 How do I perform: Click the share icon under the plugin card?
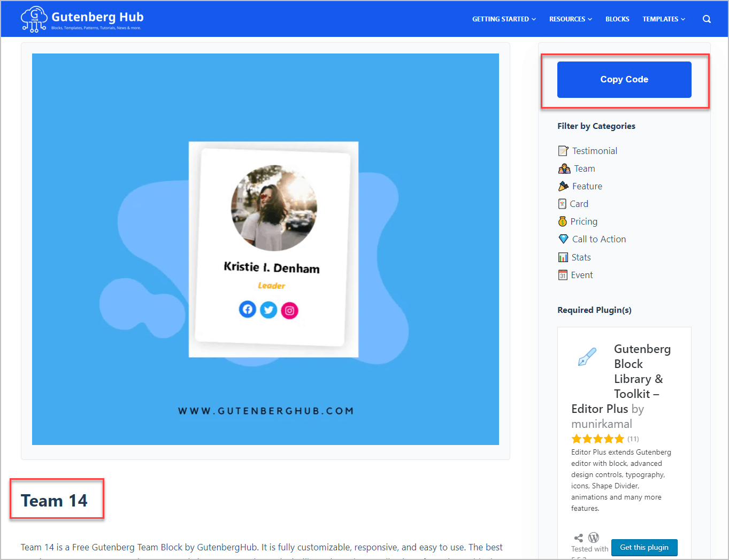578,538
